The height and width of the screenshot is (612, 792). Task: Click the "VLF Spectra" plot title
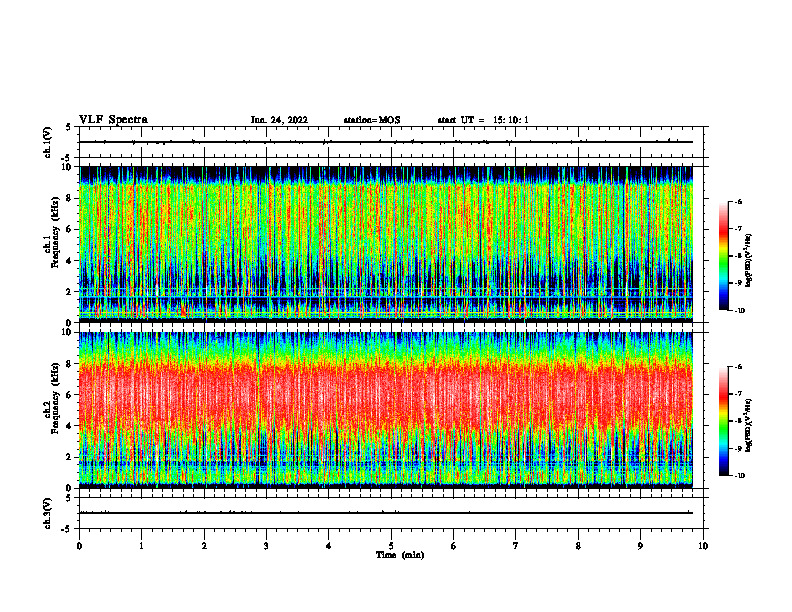[113, 120]
